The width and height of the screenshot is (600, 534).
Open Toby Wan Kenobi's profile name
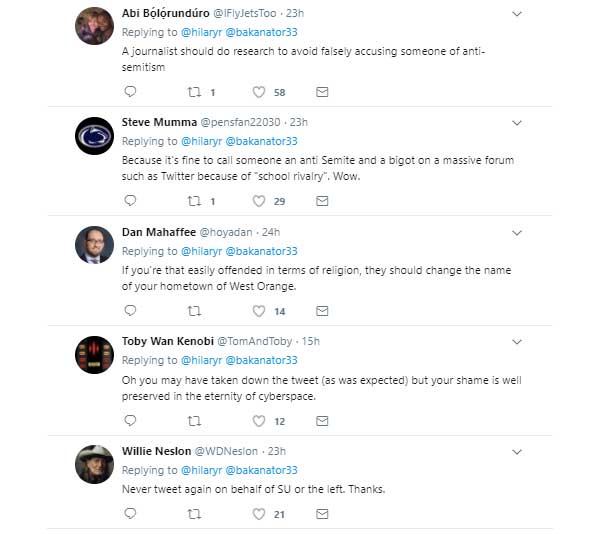[168, 341]
